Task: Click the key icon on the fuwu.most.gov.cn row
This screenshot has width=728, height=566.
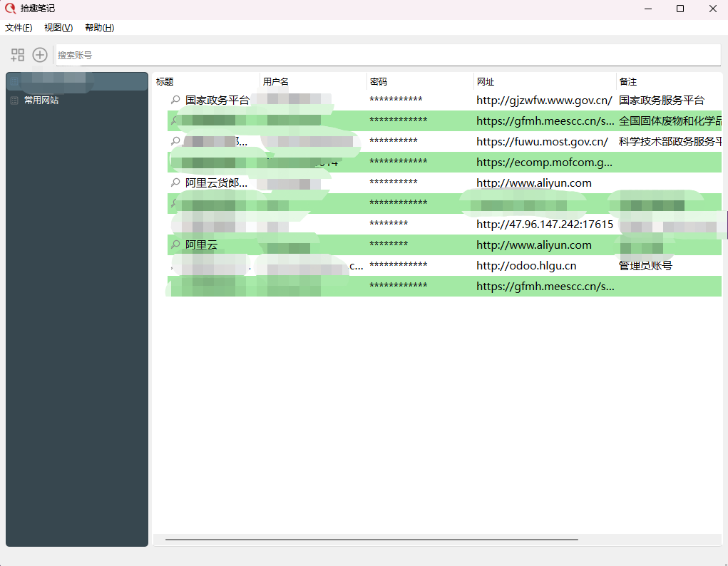Action: point(175,140)
